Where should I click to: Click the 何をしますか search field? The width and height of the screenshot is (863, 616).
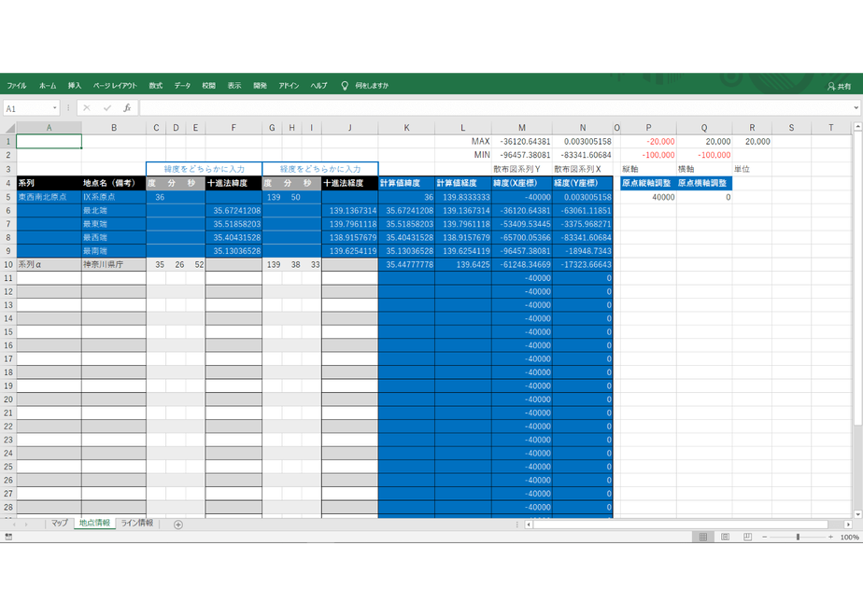pos(372,86)
